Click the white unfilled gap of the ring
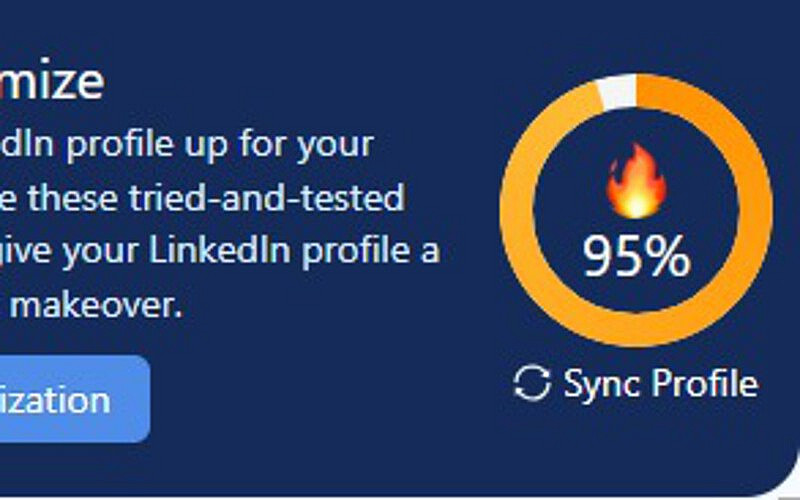The width and height of the screenshot is (800, 500). pyautogui.click(x=617, y=93)
